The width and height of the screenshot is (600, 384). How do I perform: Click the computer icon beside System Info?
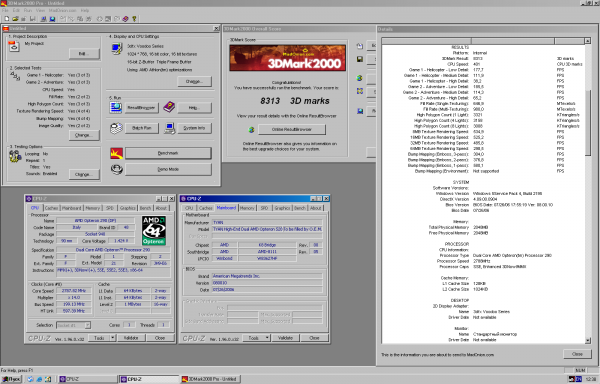pyautogui.click(x=169, y=128)
